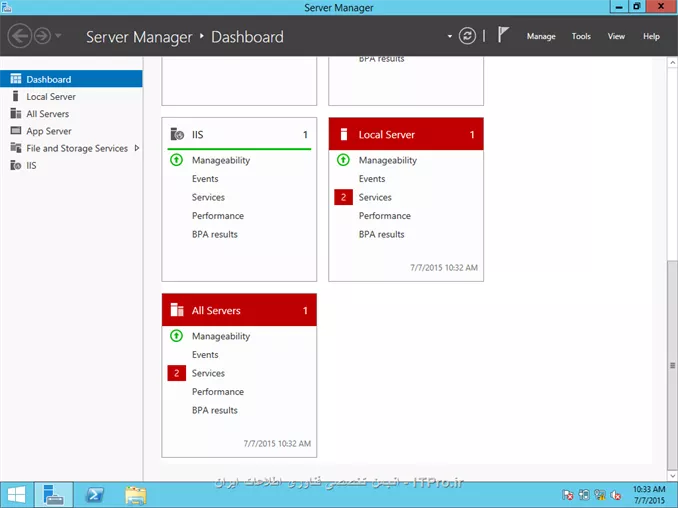678x508 pixels.
Task: Open the Manage menu
Action: (x=541, y=36)
